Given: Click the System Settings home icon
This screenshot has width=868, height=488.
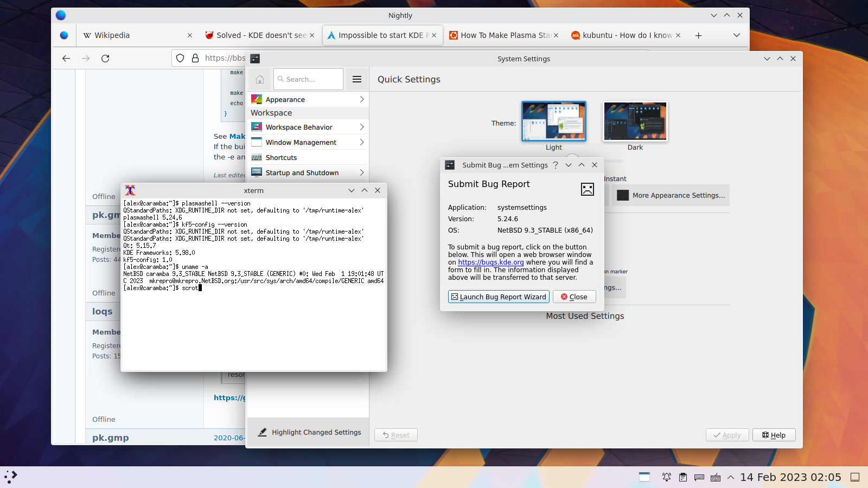Looking at the screenshot, I should (260, 79).
